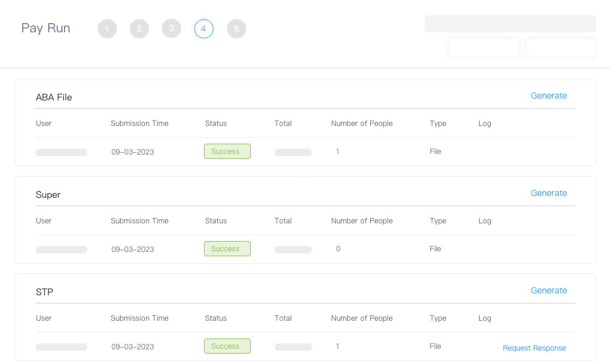The width and height of the screenshot is (610, 364).
Task: Select the ABA File 09-03-2023 submission row
Action: 305,152
